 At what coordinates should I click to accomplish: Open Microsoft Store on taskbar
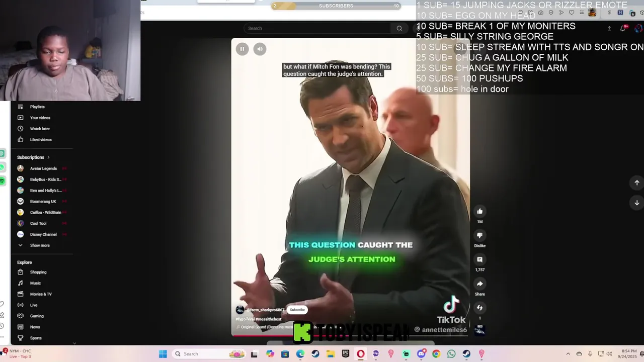point(285,354)
